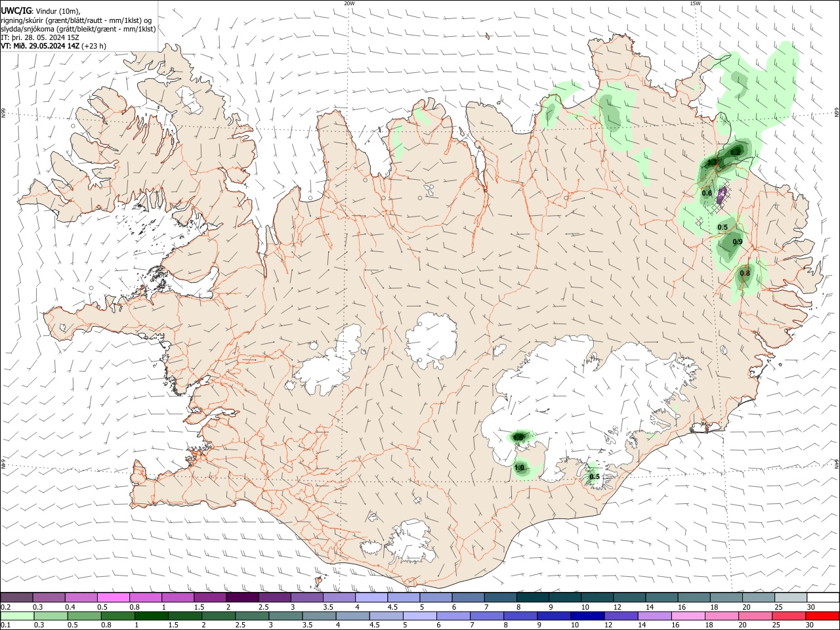Click the dark green rain-scale swatch labeled 1

(151, 616)
